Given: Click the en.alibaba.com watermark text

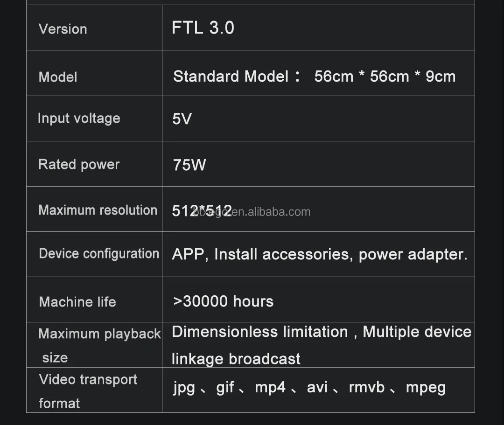Looking at the screenshot, I should tap(271, 212).
